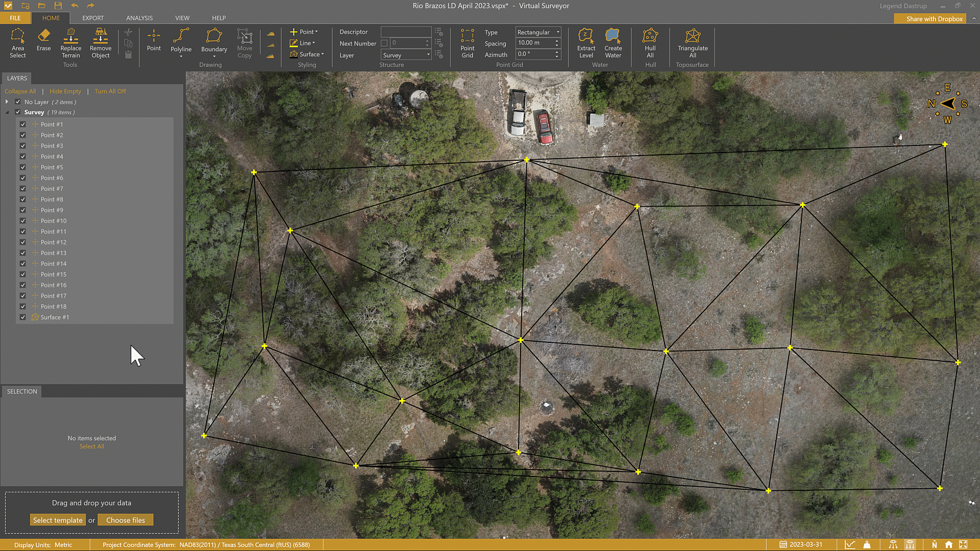Select the Boundary drawing tool
Viewport: 980px width, 551px height.
pyautogui.click(x=214, y=41)
